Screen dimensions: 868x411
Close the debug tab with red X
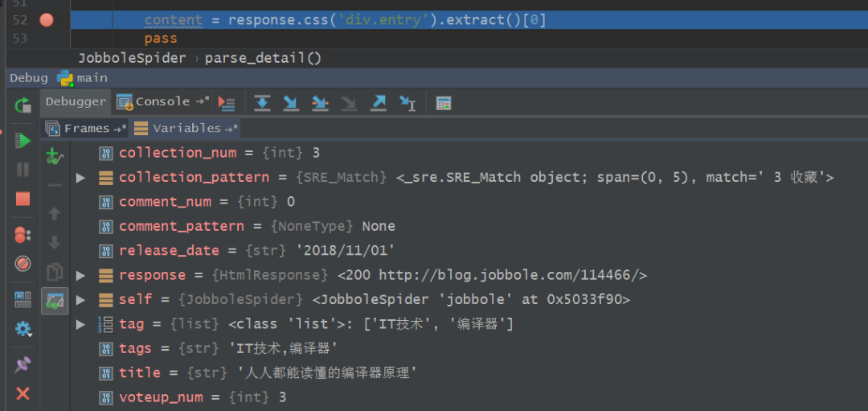point(23,394)
